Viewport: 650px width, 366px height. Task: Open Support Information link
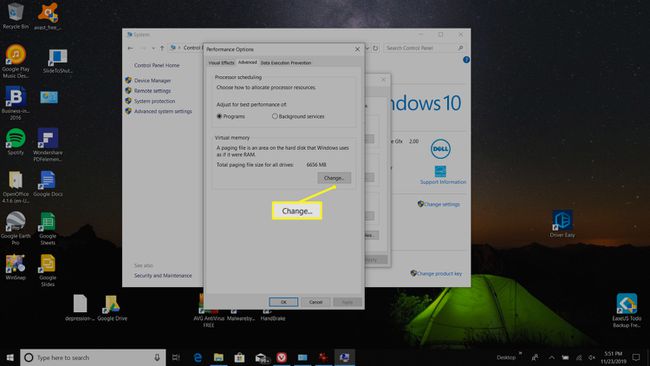tap(443, 182)
